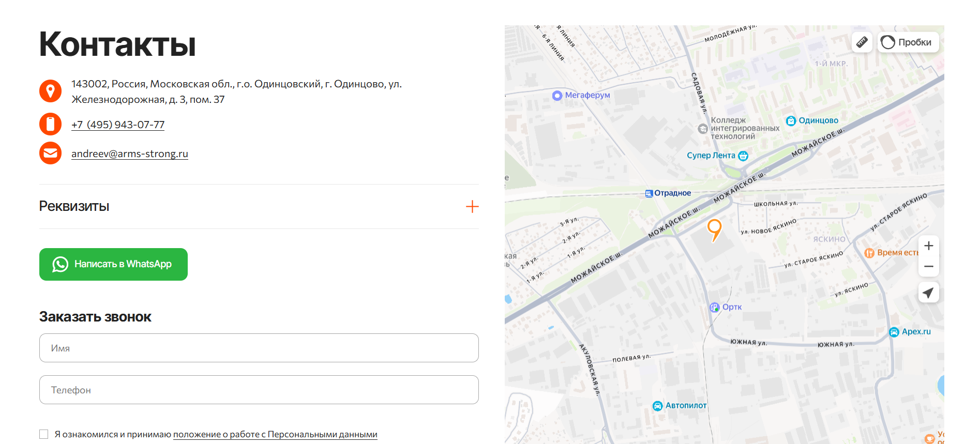Click the orange plus icon beside Реквизиты
Image resolution: width=980 pixels, height=444 pixels.
click(472, 207)
